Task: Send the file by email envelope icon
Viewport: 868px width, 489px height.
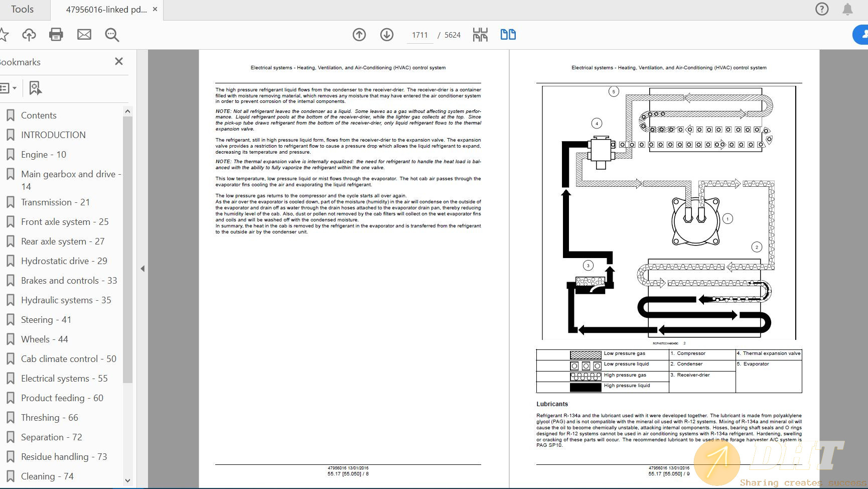Action: (84, 35)
